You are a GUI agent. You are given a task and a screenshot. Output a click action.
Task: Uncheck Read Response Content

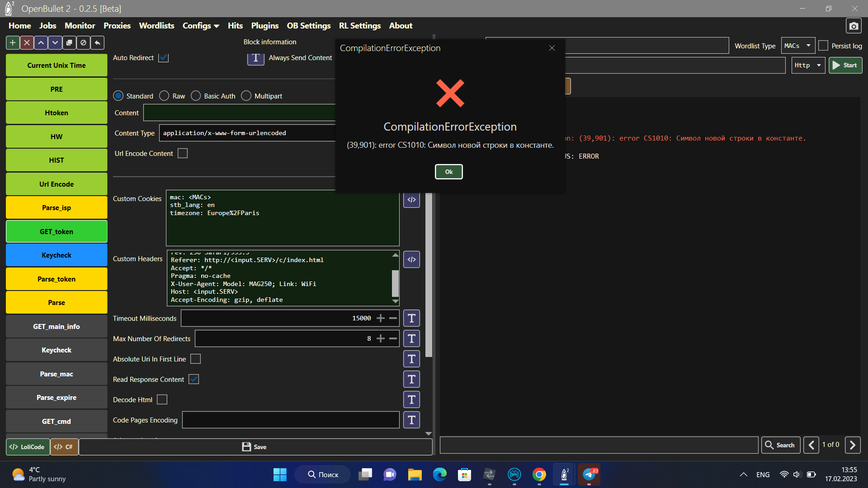pyautogui.click(x=193, y=379)
